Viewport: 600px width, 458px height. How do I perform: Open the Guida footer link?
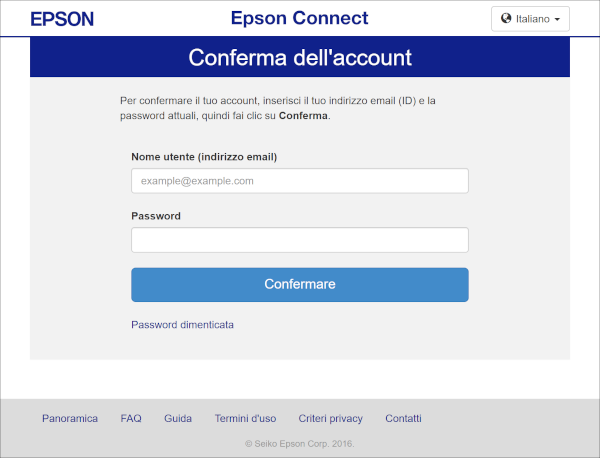[178, 418]
